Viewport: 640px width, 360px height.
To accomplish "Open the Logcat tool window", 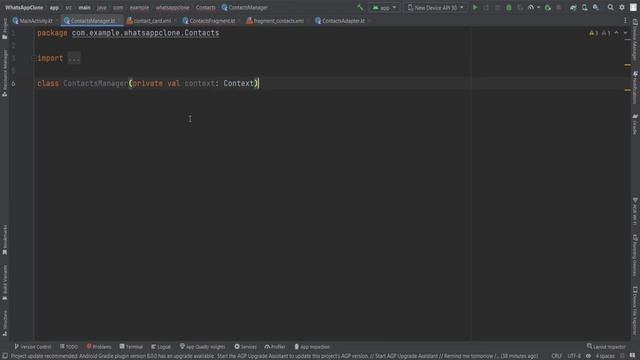I will click(x=161, y=347).
